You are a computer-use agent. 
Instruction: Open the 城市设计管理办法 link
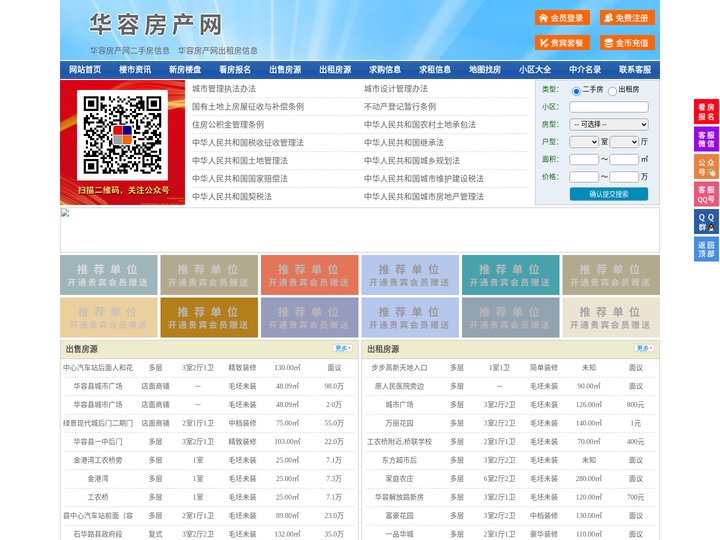pyautogui.click(x=396, y=89)
